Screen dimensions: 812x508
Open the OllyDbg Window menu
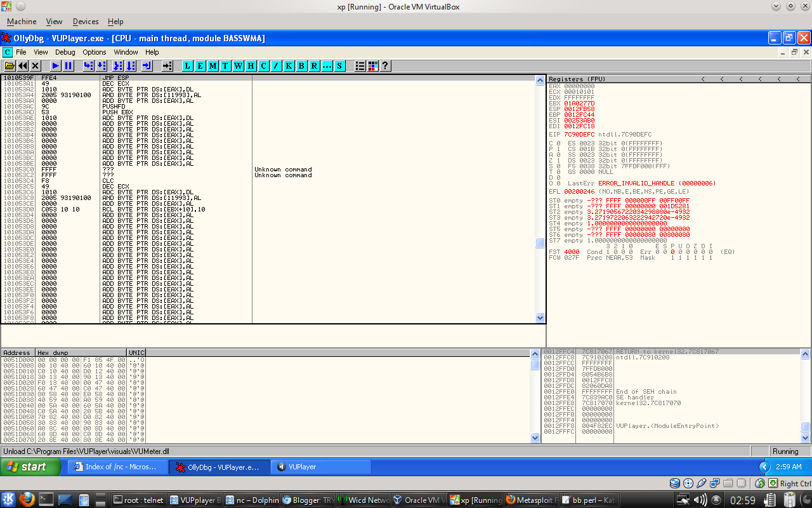click(126, 52)
